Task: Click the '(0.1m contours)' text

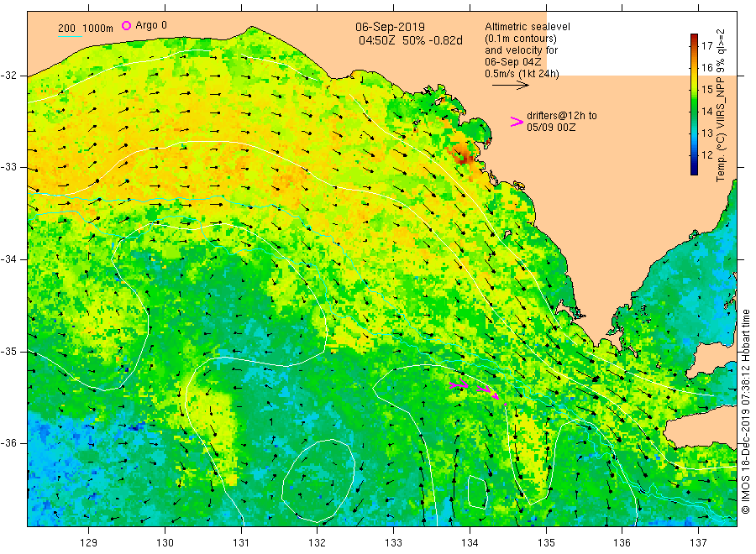Action: [x=520, y=39]
